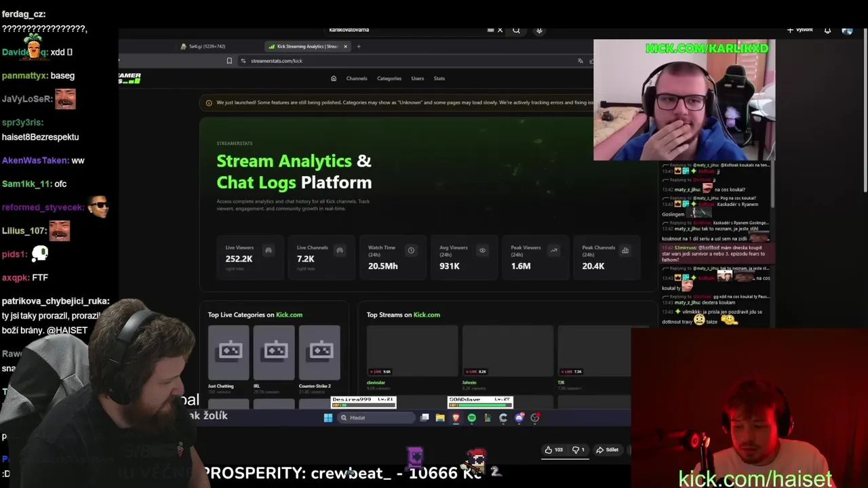Click the Watch Time clock icon
Image resolution: width=868 pixels, height=488 pixels.
click(411, 251)
